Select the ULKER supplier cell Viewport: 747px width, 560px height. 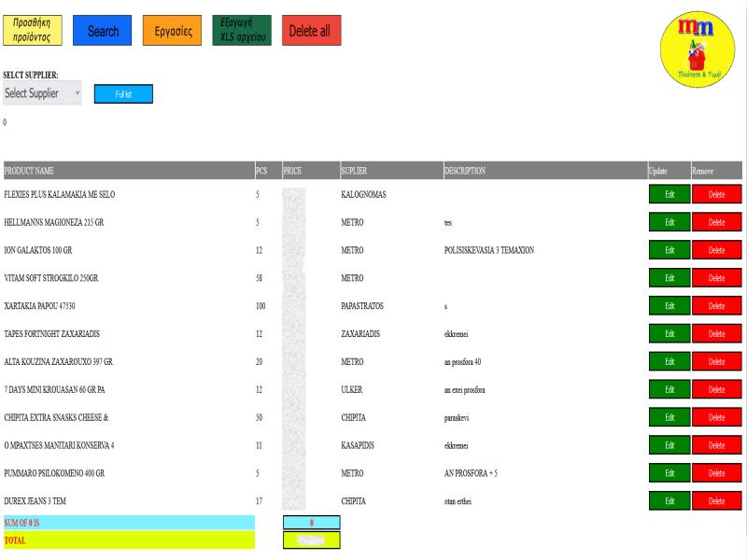tap(352, 389)
